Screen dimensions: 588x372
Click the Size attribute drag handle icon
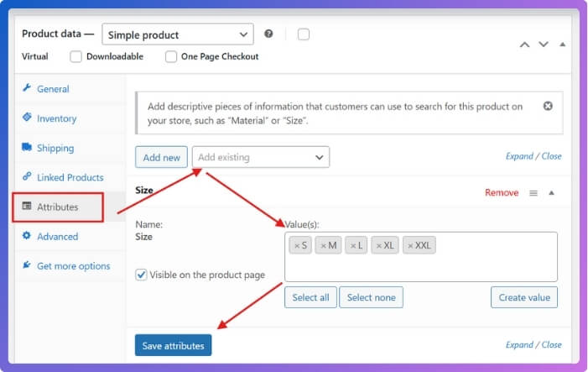(533, 193)
